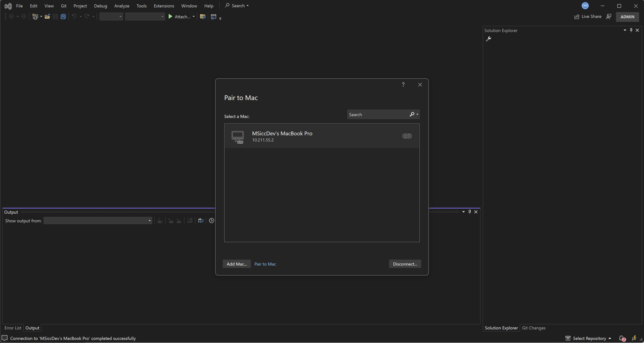Image resolution: width=644 pixels, height=343 pixels.
Task: Open Navigate Backward history dropdown arrow
Action: point(18,17)
